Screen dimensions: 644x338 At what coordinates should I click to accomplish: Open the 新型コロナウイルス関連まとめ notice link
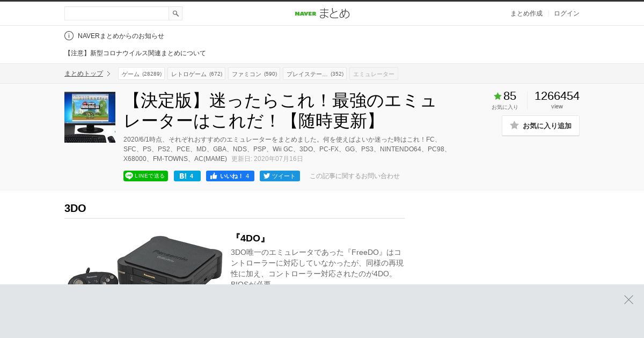tap(135, 53)
